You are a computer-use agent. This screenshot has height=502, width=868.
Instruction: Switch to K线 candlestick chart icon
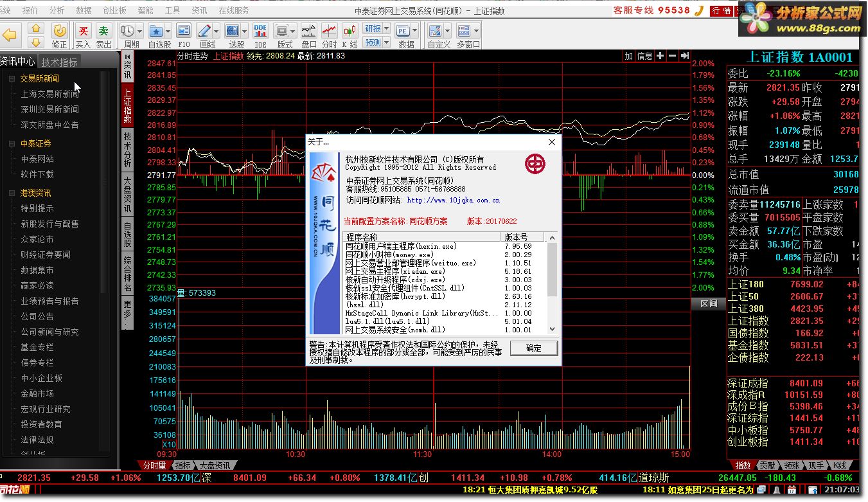click(x=350, y=31)
